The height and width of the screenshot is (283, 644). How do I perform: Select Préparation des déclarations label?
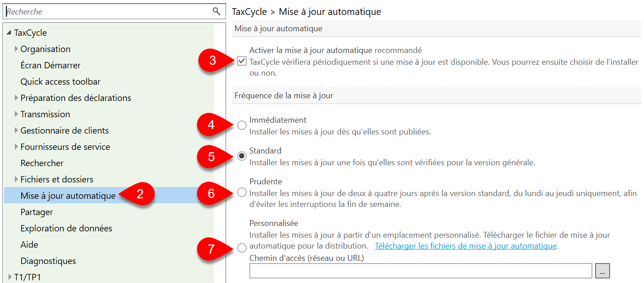[76, 98]
